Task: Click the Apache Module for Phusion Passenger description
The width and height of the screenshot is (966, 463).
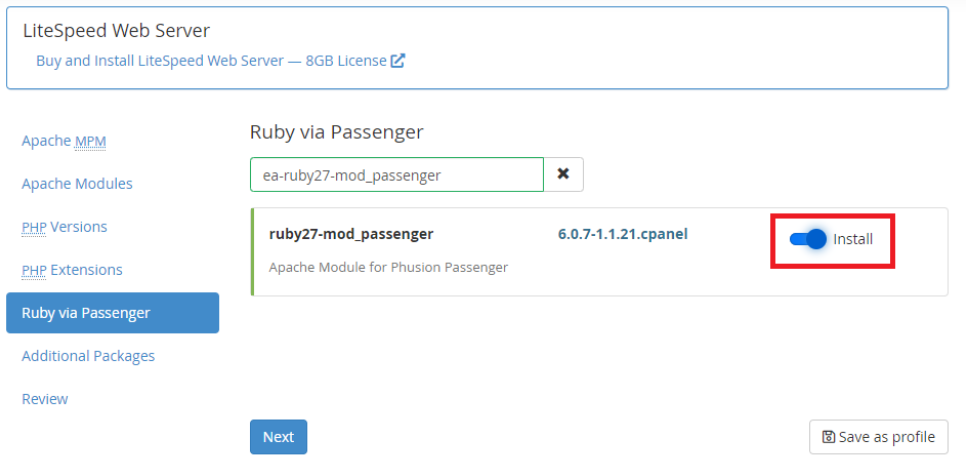Action: 388,267
